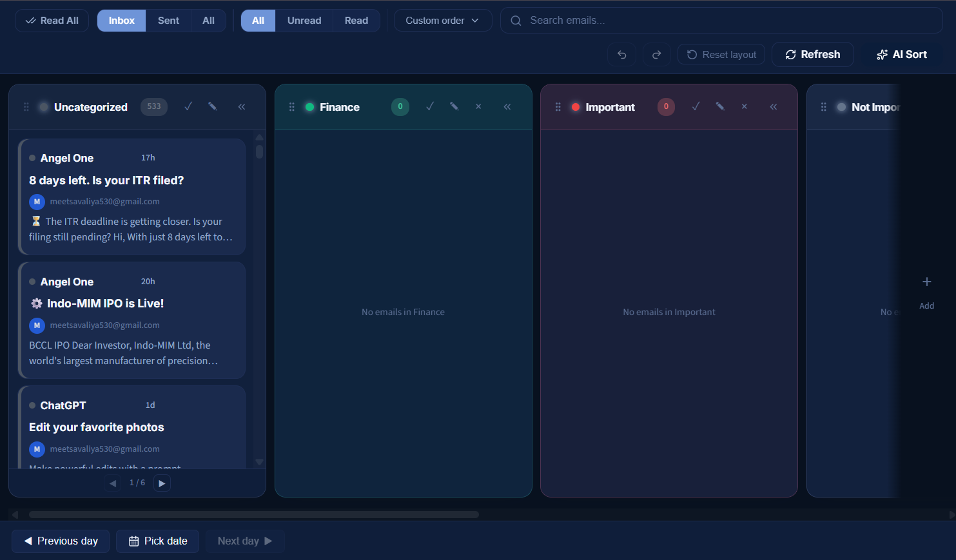
Task: Click the 17h timestamp
Action: (148, 158)
